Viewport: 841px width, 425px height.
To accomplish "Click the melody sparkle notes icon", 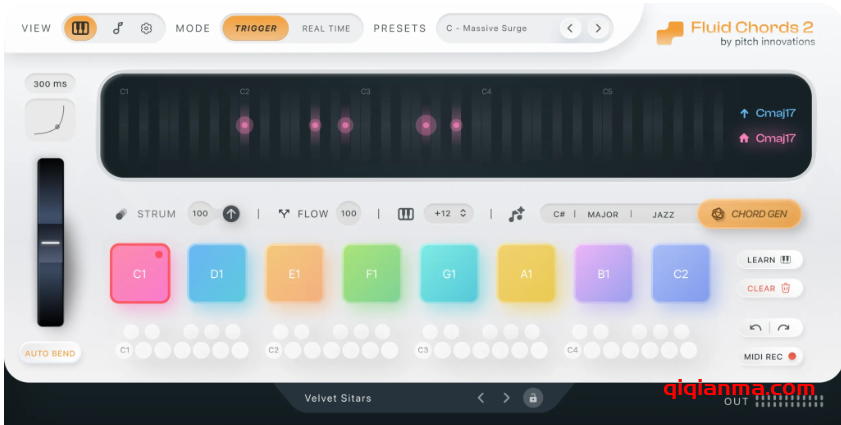I will click(x=516, y=214).
